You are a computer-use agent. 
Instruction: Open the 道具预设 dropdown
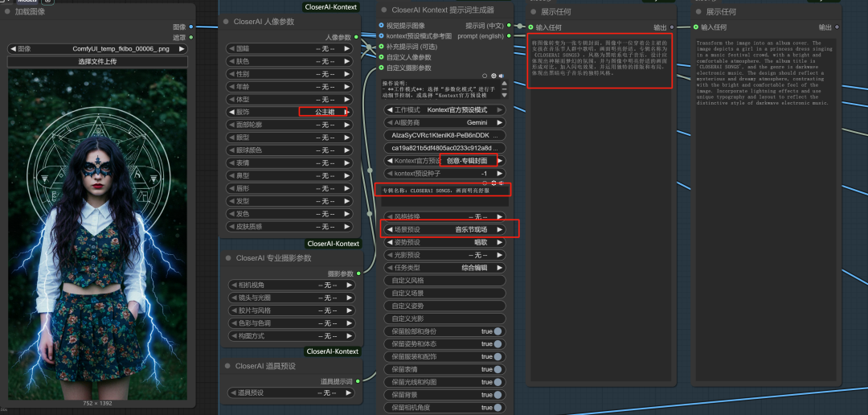tap(292, 392)
